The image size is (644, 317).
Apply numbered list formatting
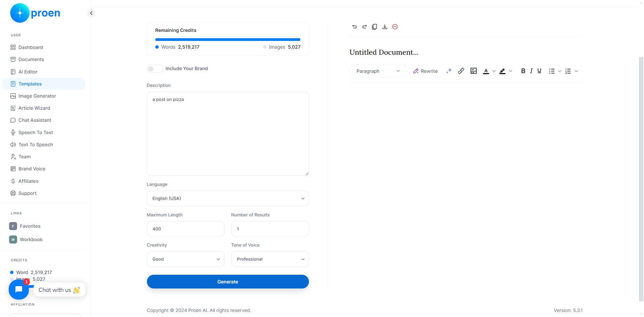coord(568,71)
